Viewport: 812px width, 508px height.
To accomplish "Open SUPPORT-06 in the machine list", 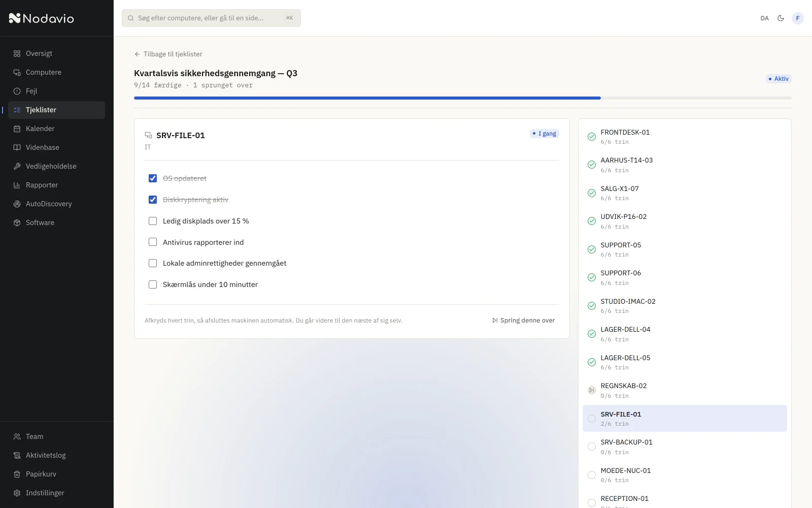I will 685,277.
